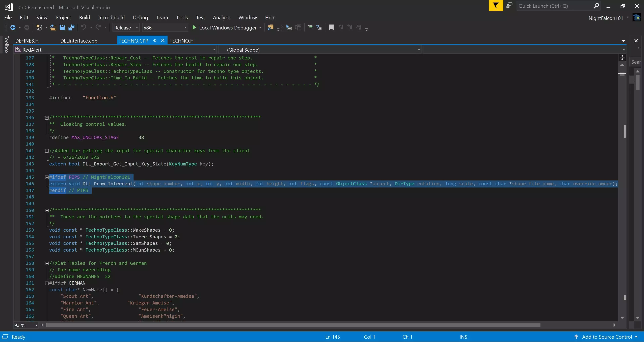Expand the editor zoom level dropdown
644x342 pixels.
click(x=36, y=325)
